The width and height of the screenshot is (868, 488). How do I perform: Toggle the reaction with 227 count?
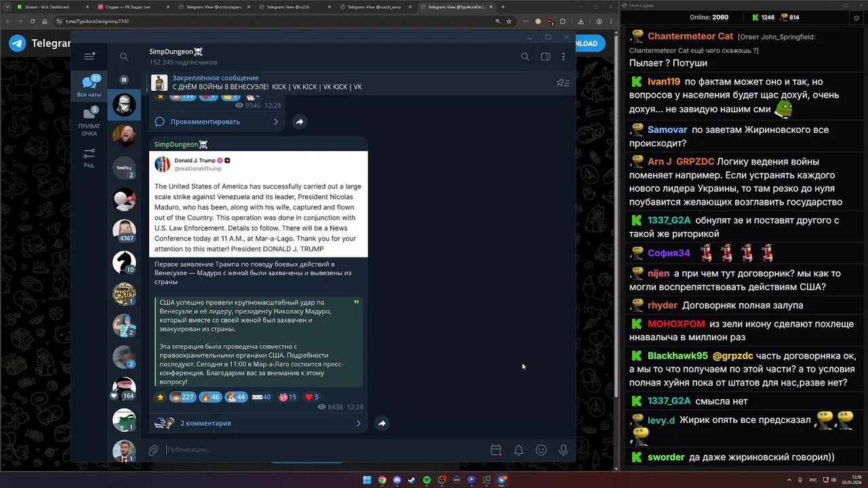tap(182, 397)
